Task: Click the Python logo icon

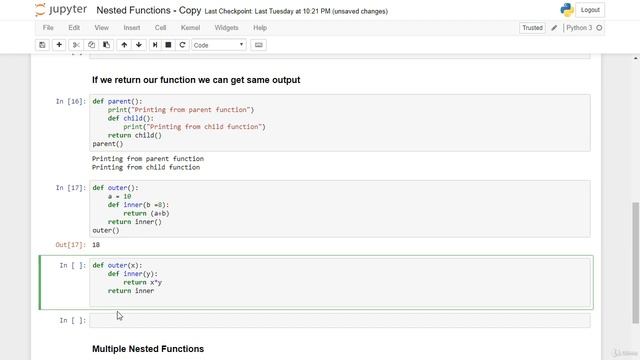Action: [x=567, y=10]
